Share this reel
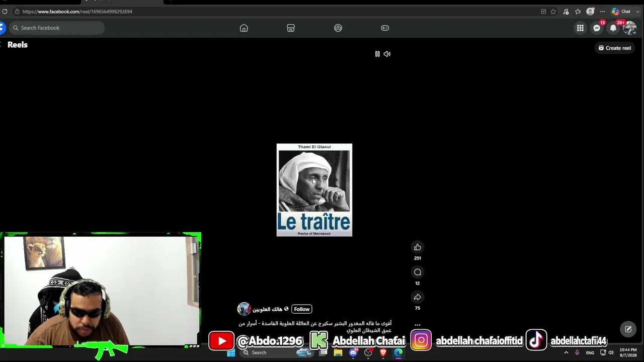 (x=417, y=297)
